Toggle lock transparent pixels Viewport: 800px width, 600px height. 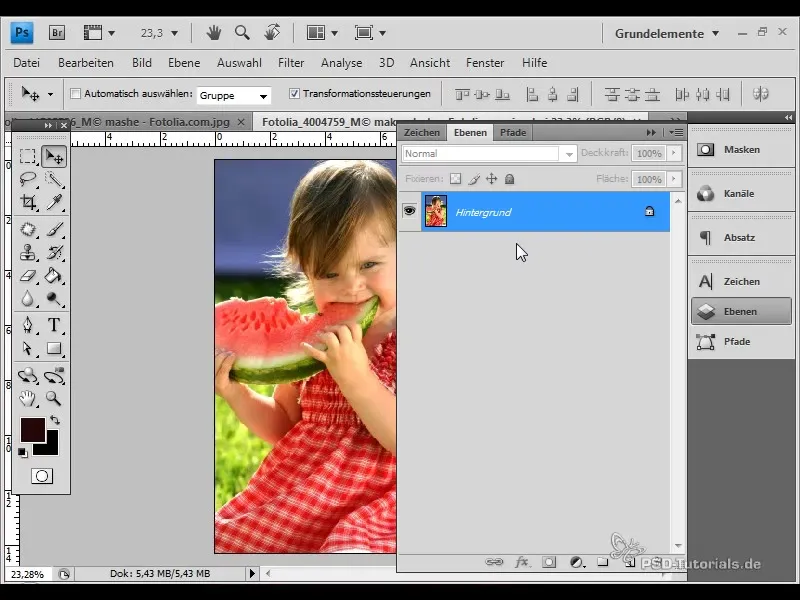tap(455, 179)
